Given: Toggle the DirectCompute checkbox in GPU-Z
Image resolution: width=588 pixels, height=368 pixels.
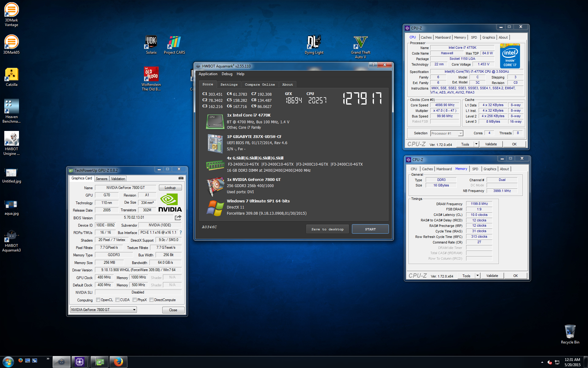Looking at the screenshot, I should pyautogui.click(x=151, y=300).
